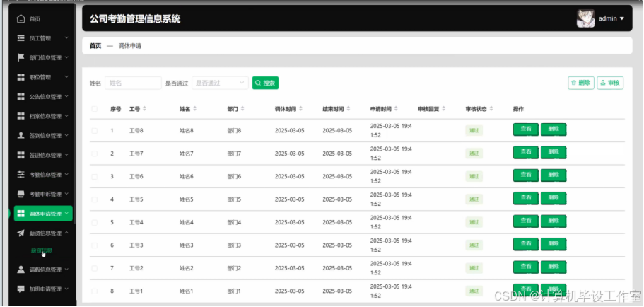Viewport: 644px width, 307px height.
Task: Click the 薪资信息管理 paper plane icon
Action: click(x=21, y=233)
